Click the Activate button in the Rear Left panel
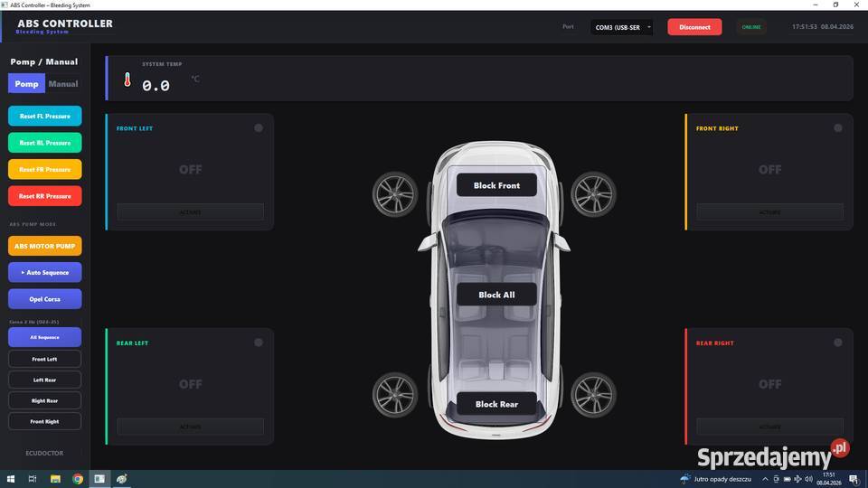This screenshot has height=488, width=868. click(190, 427)
